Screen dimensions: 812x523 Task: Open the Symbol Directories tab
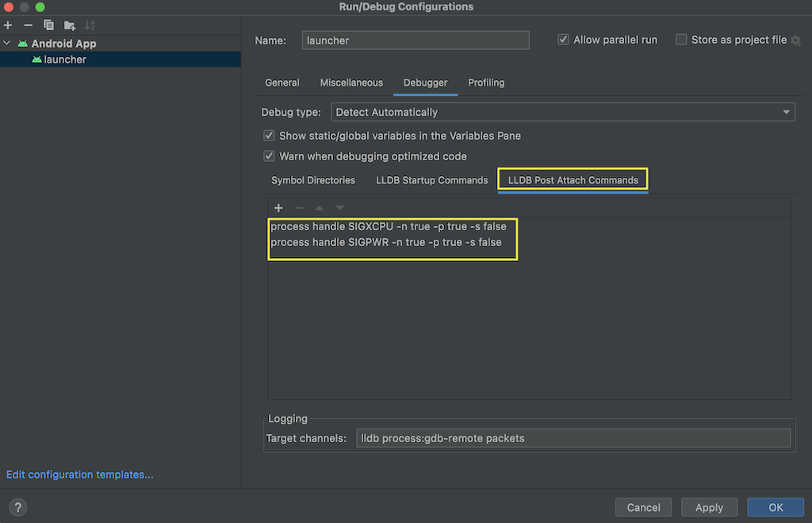tap(313, 180)
